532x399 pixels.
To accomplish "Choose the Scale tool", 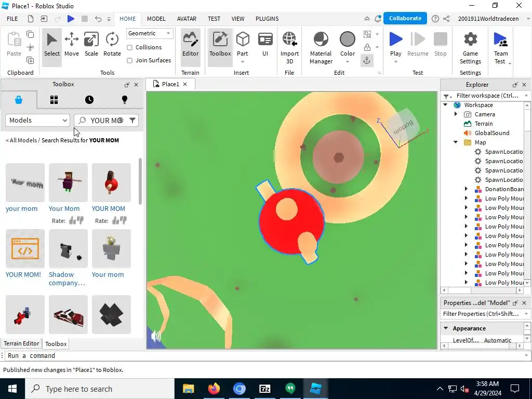I will coord(91,45).
